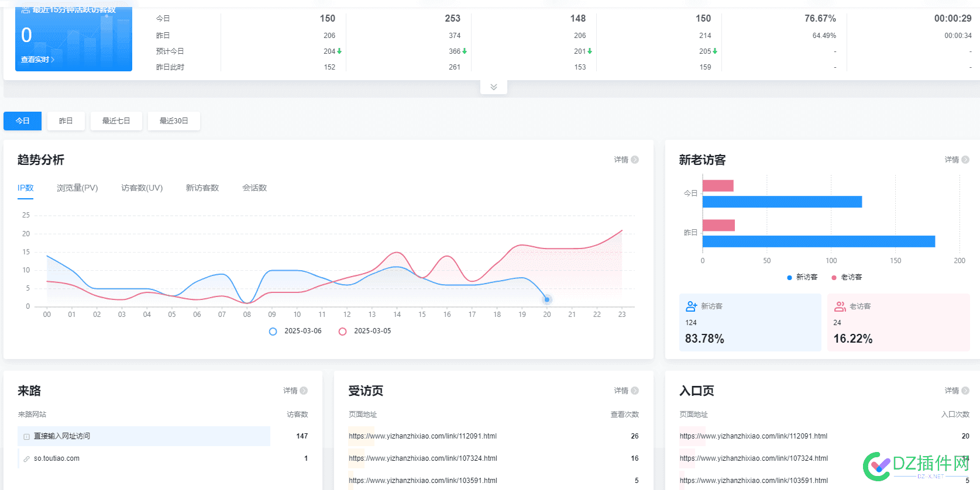
Task: Click the 253 today pageview value
Action: 453,19
